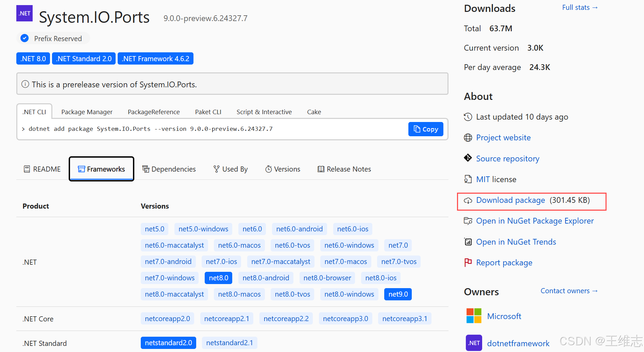644x352 pixels.
Task: Click the highlighted net9.0 version tag
Action: (398, 294)
